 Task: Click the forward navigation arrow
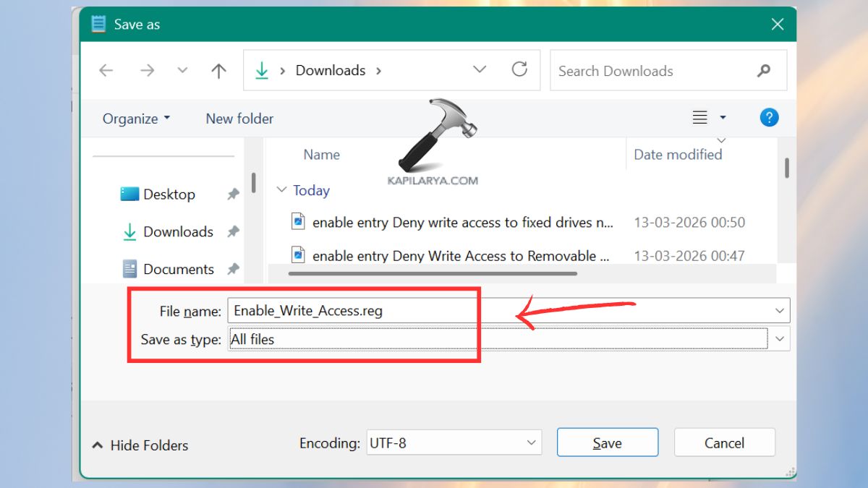[x=147, y=70]
